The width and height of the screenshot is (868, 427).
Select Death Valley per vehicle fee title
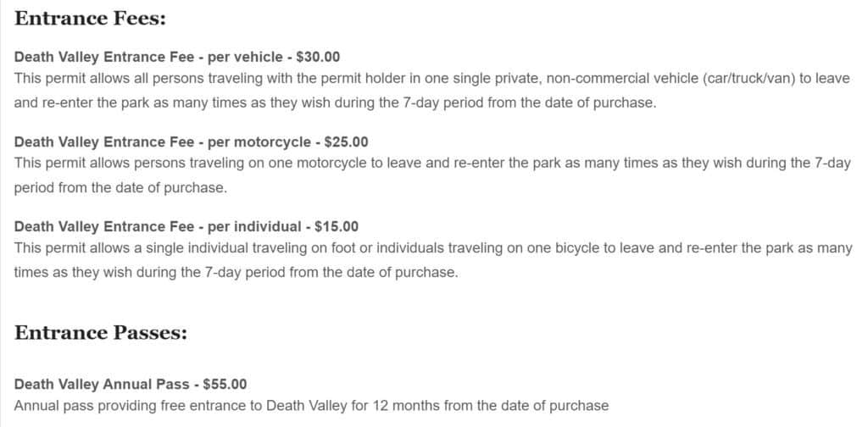click(177, 57)
